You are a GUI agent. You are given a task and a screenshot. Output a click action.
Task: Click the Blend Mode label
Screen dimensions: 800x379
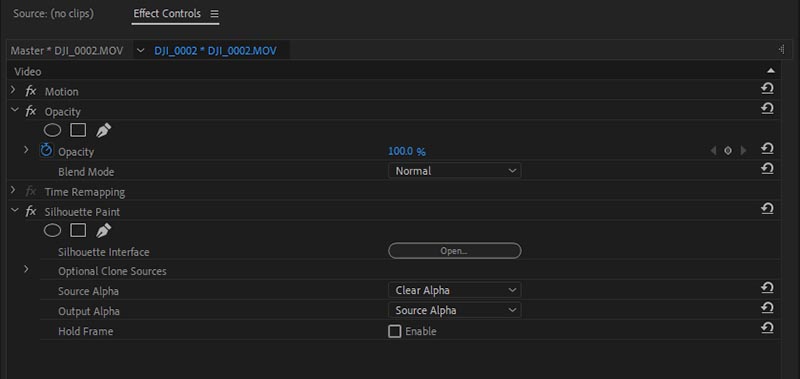coord(86,172)
